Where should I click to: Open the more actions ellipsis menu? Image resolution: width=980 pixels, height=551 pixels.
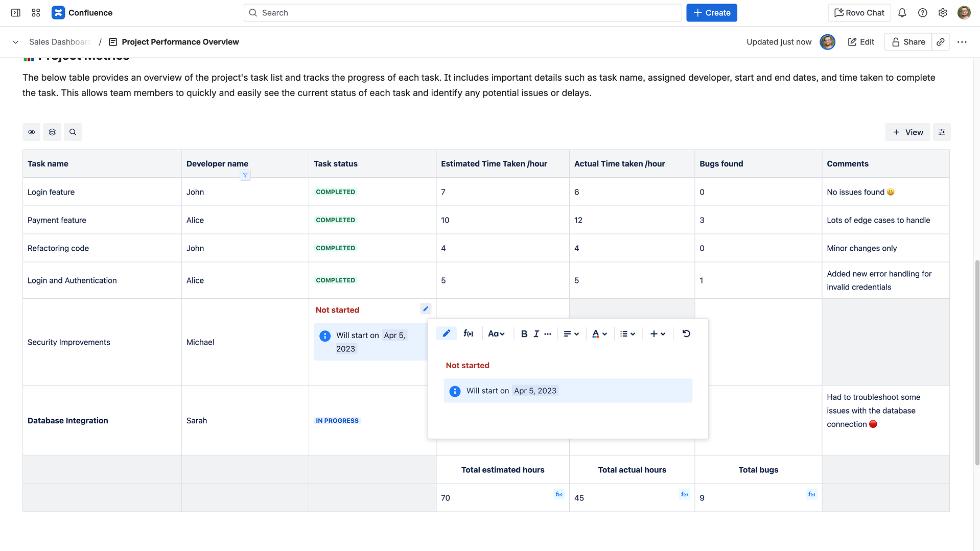[x=962, y=42]
